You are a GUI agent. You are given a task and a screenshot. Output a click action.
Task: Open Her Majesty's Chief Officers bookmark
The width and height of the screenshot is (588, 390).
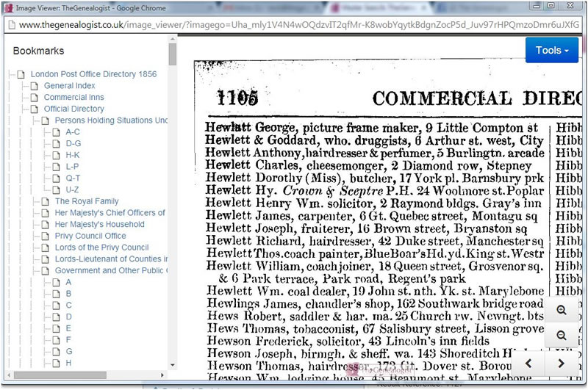[110, 213]
